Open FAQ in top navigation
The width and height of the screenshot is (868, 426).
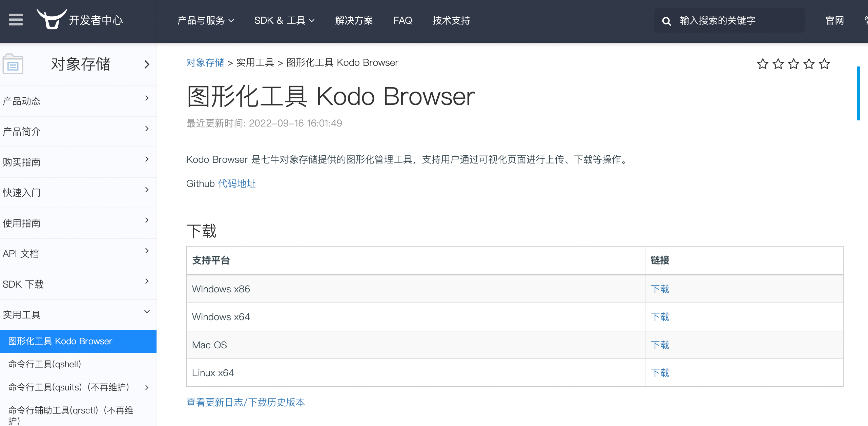pyautogui.click(x=402, y=21)
